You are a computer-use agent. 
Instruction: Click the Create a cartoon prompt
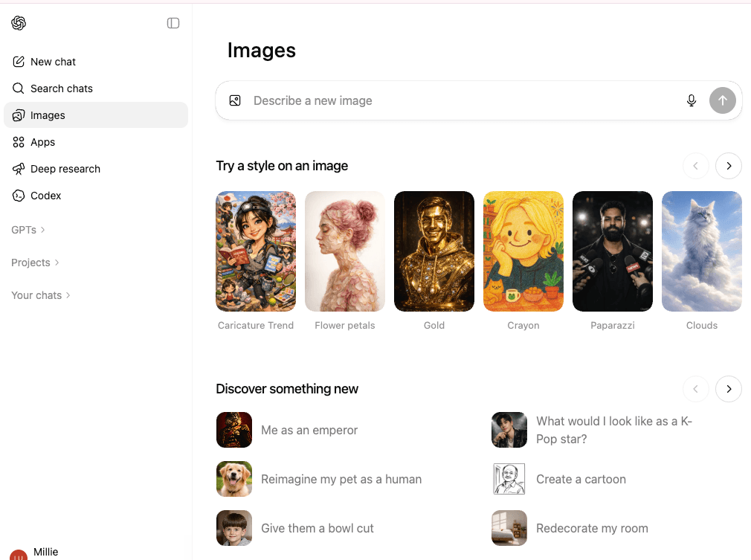pos(581,479)
